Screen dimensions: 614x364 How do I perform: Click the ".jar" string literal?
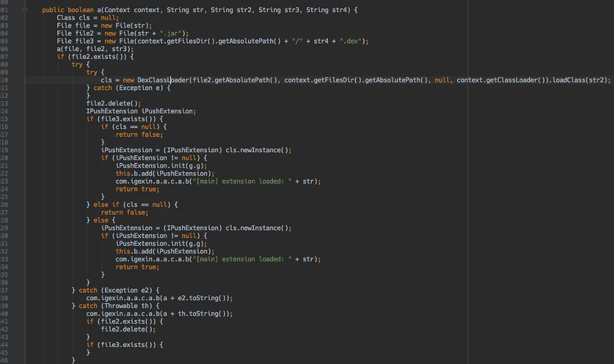175,33
